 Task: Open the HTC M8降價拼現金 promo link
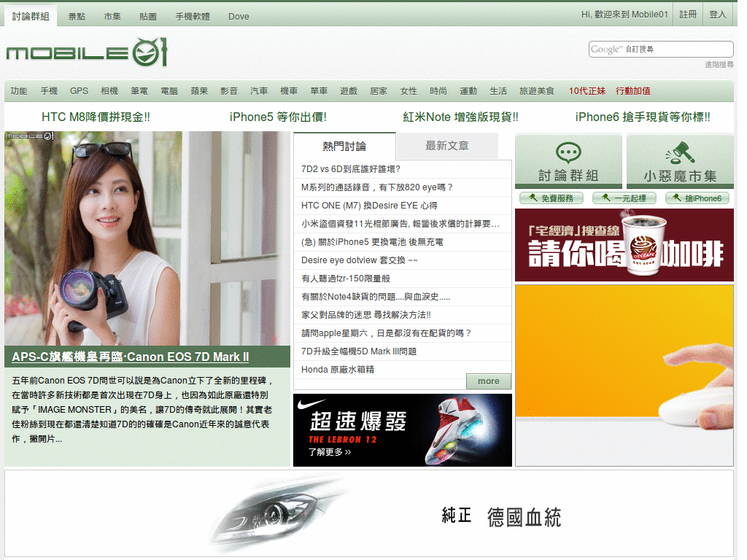pos(96,117)
